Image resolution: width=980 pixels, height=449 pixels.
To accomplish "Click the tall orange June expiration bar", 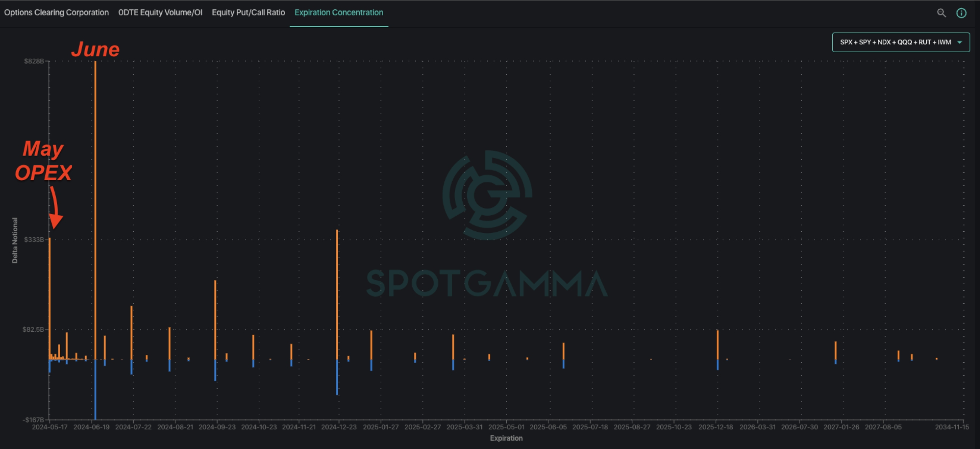I will pyautogui.click(x=95, y=209).
